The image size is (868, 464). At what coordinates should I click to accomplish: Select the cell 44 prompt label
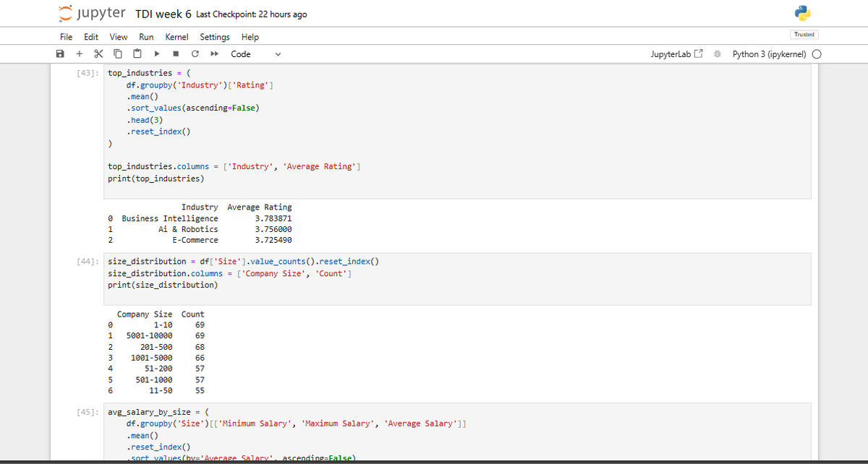[x=87, y=262]
